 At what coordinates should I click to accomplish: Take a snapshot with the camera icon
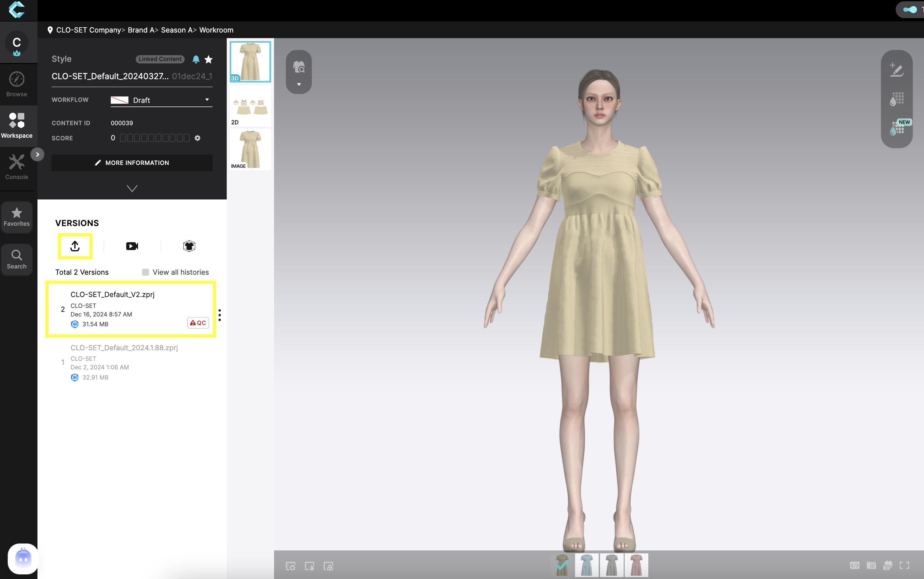[872, 565]
